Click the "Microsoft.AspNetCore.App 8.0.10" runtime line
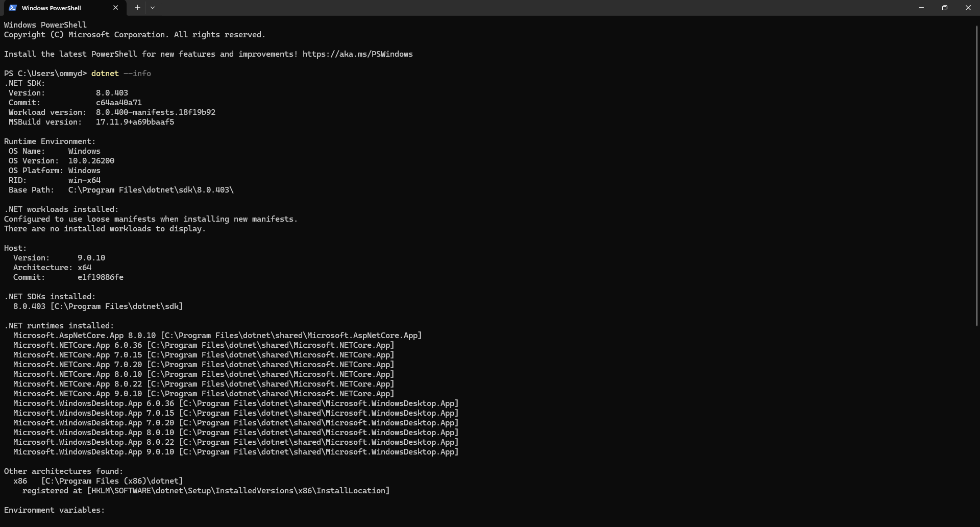Image resolution: width=980 pixels, height=527 pixels. pos(217,336)
